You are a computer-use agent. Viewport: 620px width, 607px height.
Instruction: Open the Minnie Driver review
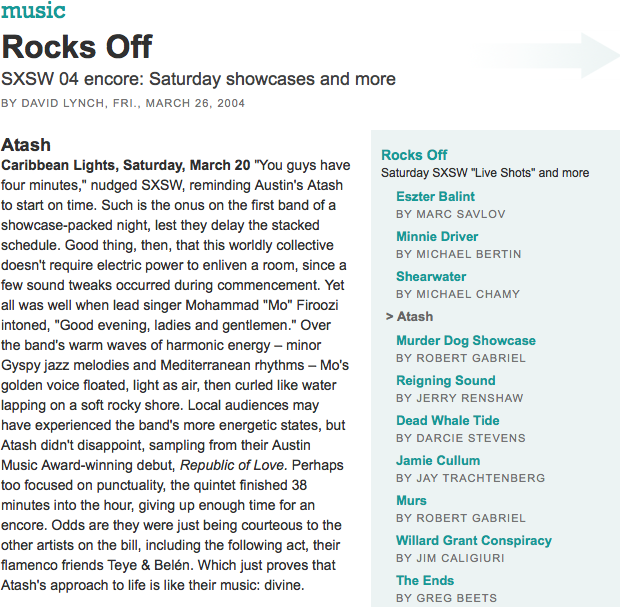437,237
